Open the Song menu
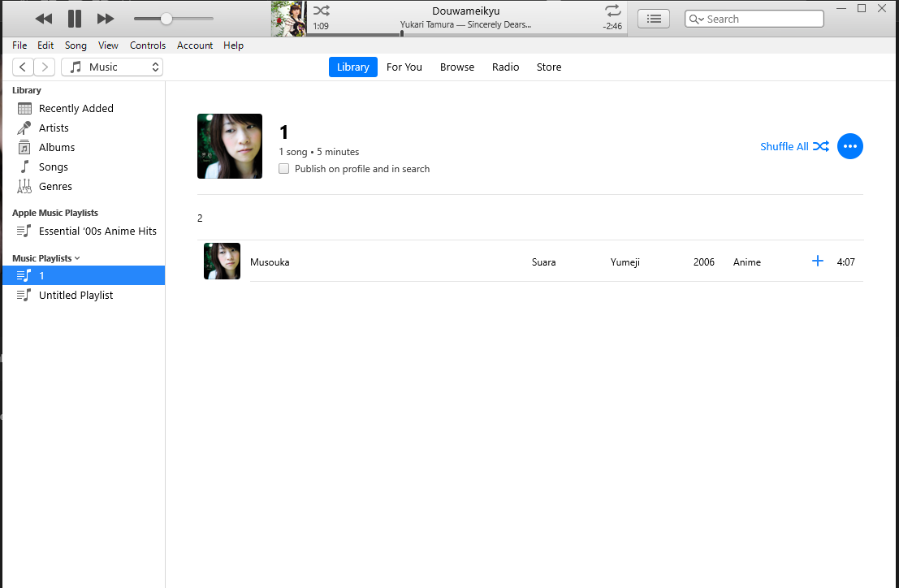This screenshot has height=588, width=899. 76,45
